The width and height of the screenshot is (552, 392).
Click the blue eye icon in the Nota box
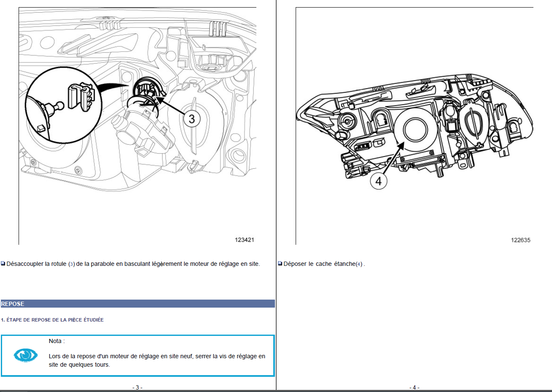(26, 355)
